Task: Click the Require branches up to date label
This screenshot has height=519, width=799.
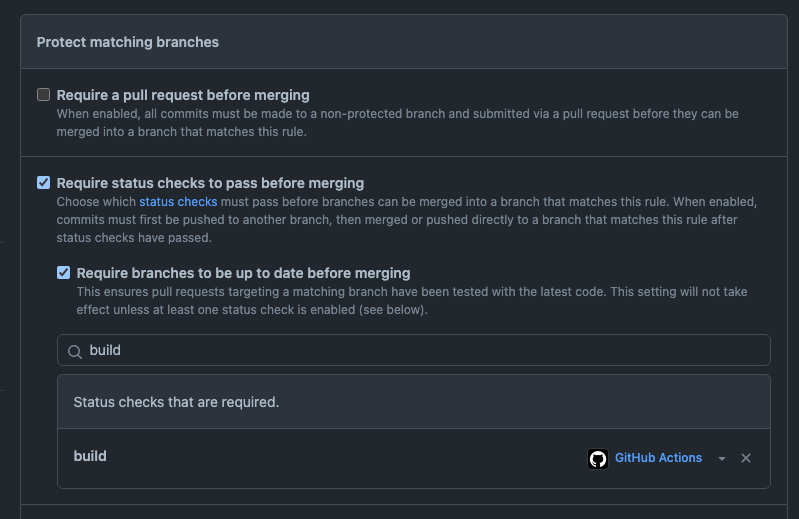Action: pyautogui.click(x=243, y=273)
